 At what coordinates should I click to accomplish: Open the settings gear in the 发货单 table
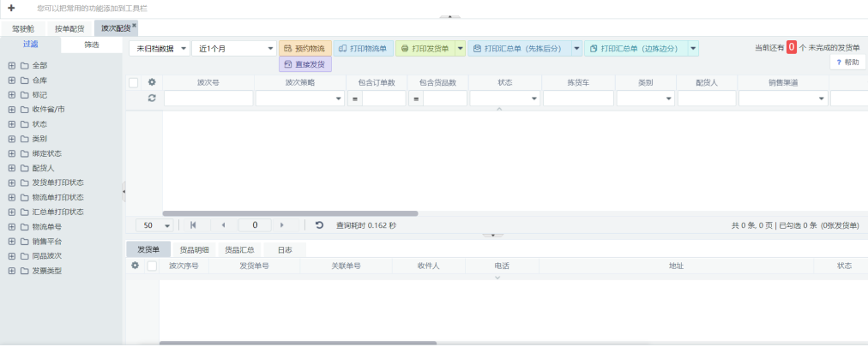pyautogui.click(x=135, y=266)
